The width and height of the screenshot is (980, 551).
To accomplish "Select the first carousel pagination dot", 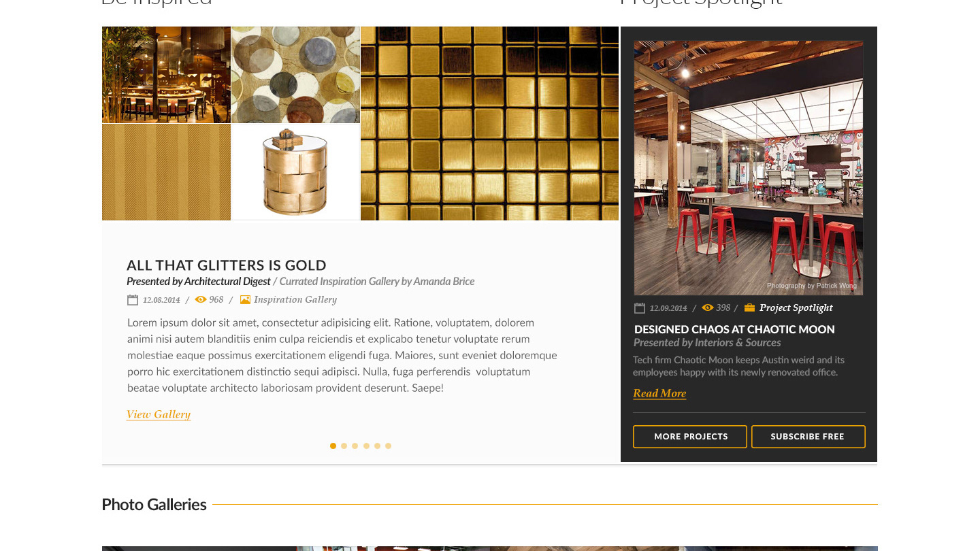I will (x=333, y=446).
